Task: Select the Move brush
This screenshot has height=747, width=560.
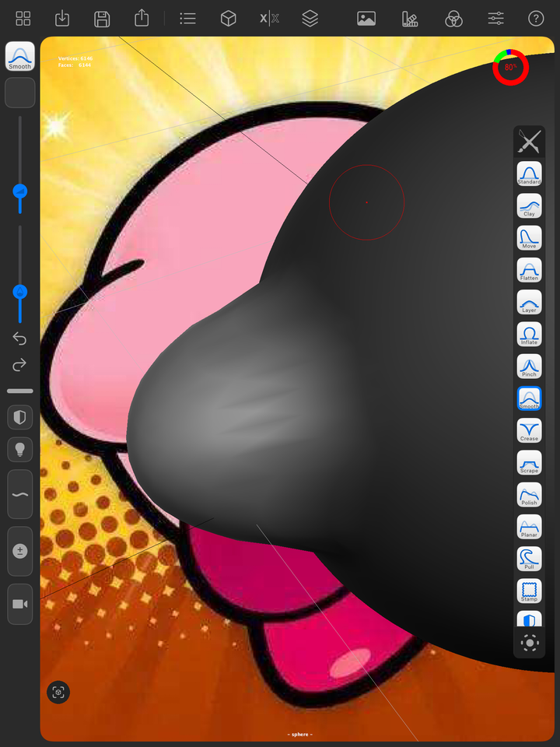Action: 530,238
